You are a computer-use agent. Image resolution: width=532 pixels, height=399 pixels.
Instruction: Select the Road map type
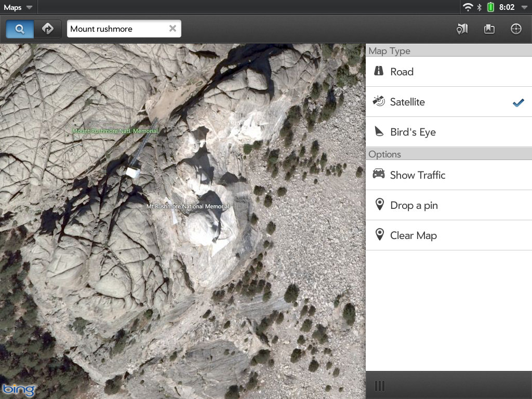tap(449, 72)
